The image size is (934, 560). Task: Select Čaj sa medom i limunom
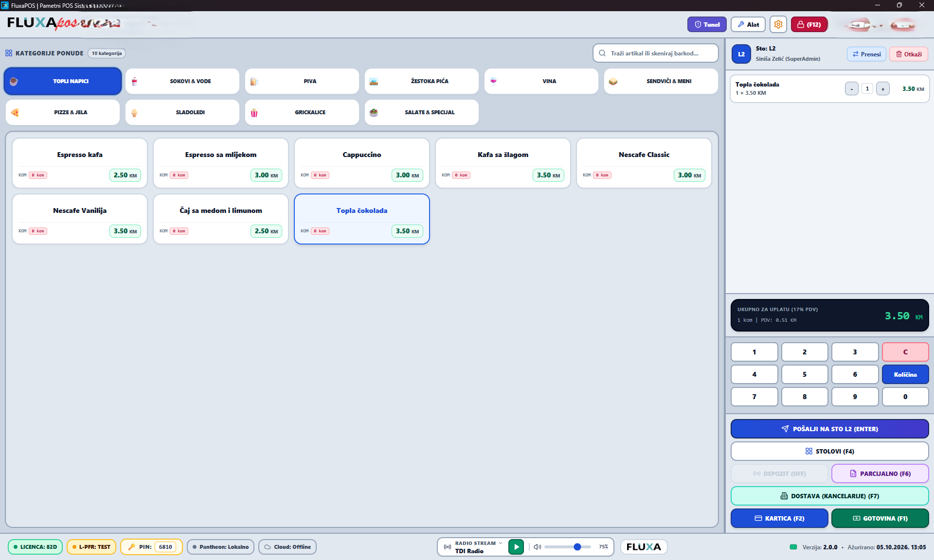coord(221,219)
